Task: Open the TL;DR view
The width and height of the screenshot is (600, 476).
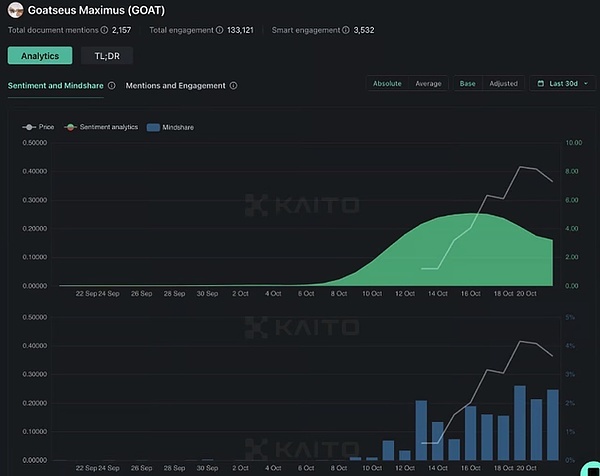Action: point(107,55)
